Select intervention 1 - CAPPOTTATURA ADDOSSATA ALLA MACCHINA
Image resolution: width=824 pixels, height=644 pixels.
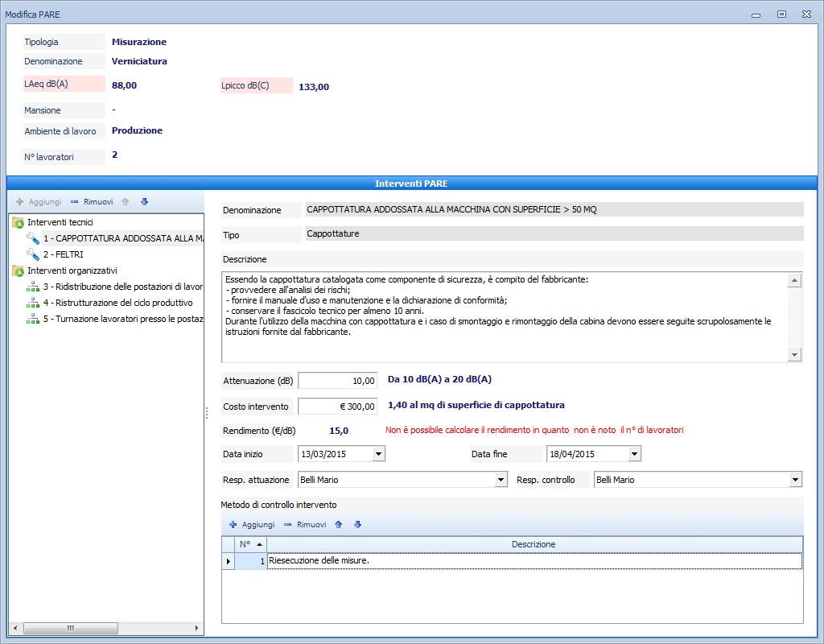pos(123,238)
